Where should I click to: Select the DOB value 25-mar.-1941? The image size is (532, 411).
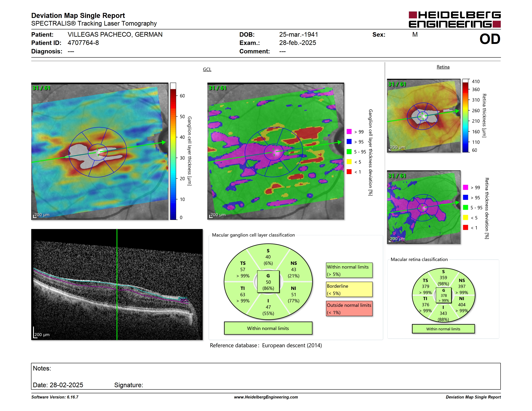pos(298,35)
